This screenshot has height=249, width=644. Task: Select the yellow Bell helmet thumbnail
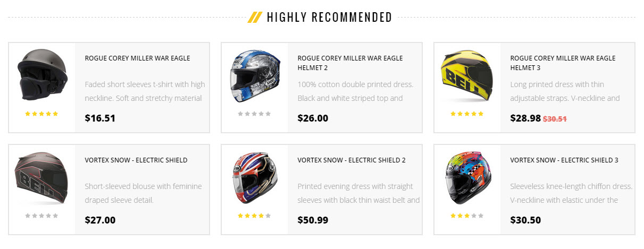coord(467,76)
